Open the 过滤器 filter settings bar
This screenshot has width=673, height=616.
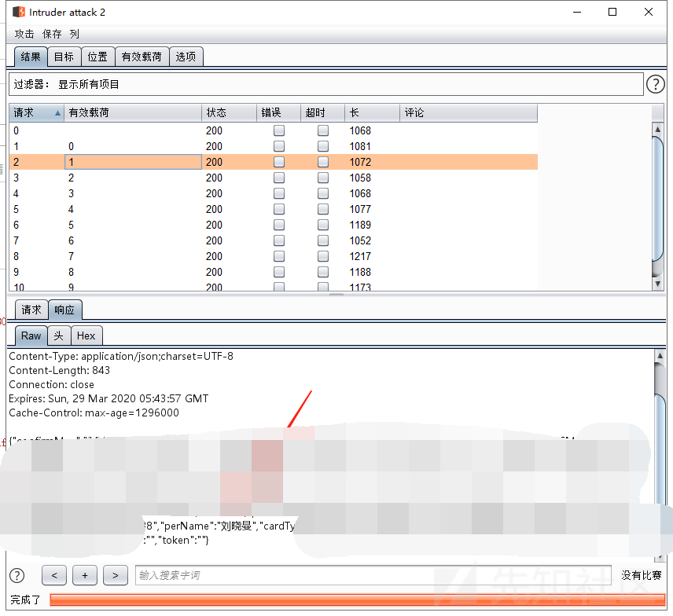coord(326,84)
